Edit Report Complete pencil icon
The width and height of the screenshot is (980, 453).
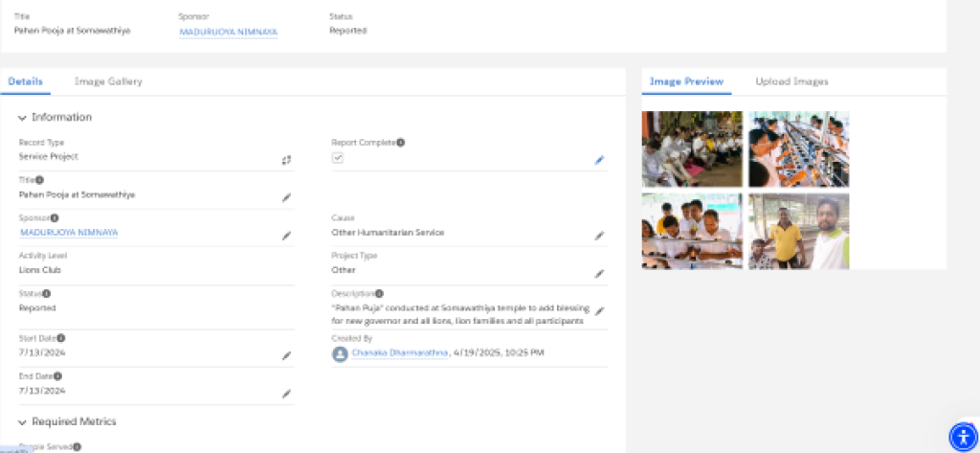coord(599,160)
